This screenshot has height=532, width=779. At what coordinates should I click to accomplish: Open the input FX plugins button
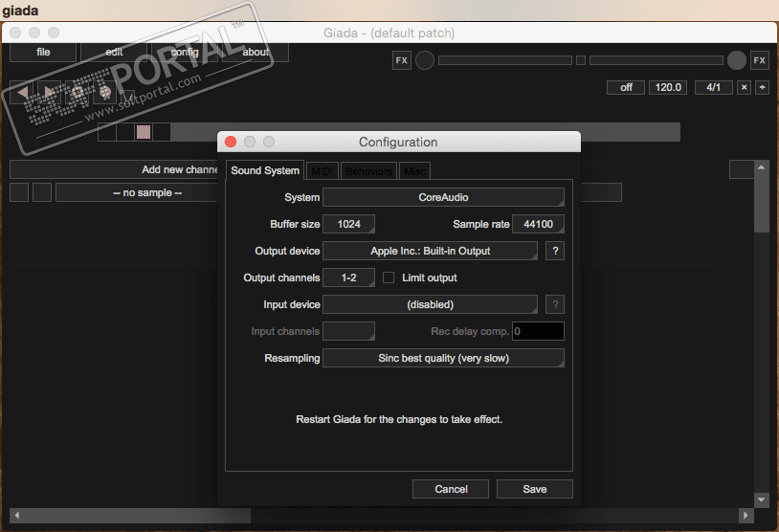tap(401, 60)
